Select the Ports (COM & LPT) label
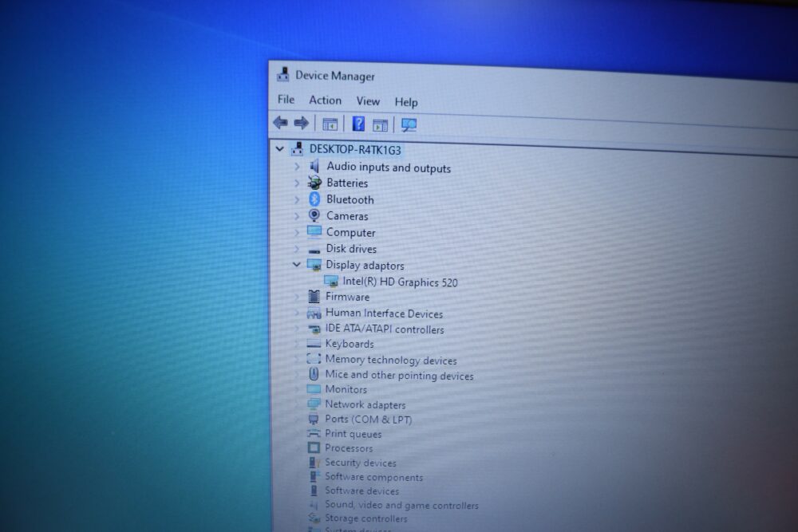This screenshot has height=532, width=798. coord(369,419)
